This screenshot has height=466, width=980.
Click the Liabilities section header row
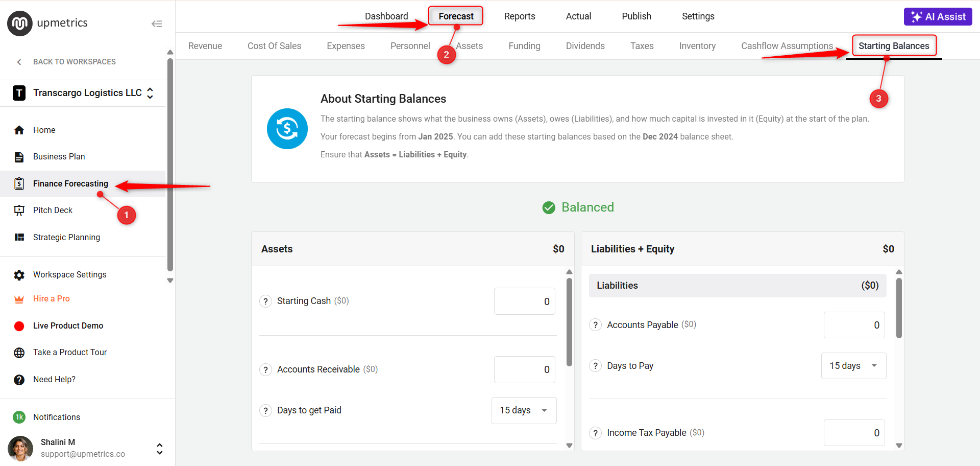point(738,286)
